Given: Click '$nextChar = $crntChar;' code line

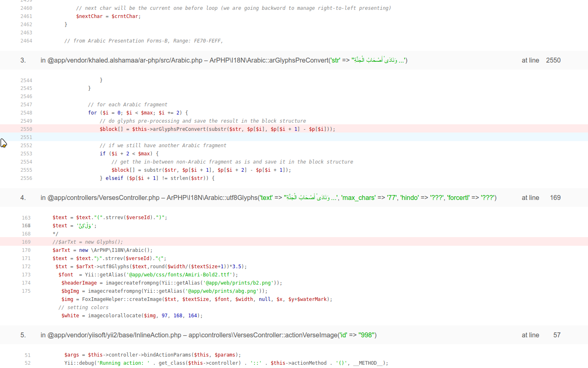Looking at the screenshot, I should tap(108, 16).
